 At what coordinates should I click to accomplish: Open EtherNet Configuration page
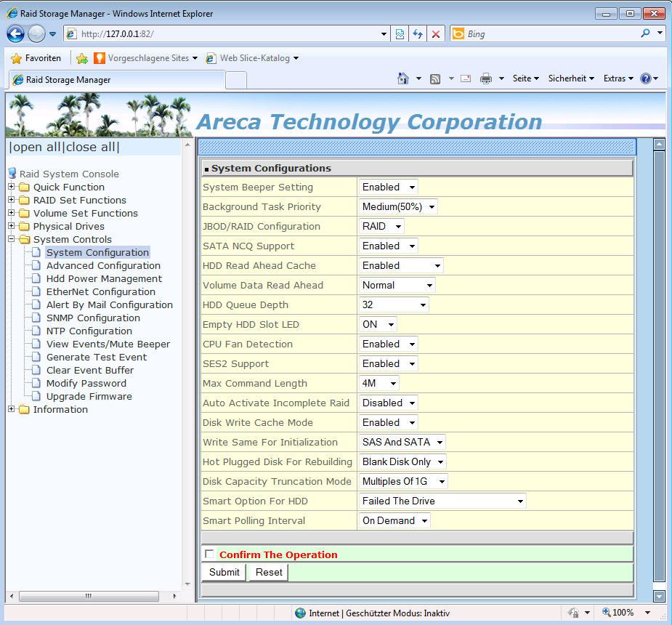[x=101, y=292]
